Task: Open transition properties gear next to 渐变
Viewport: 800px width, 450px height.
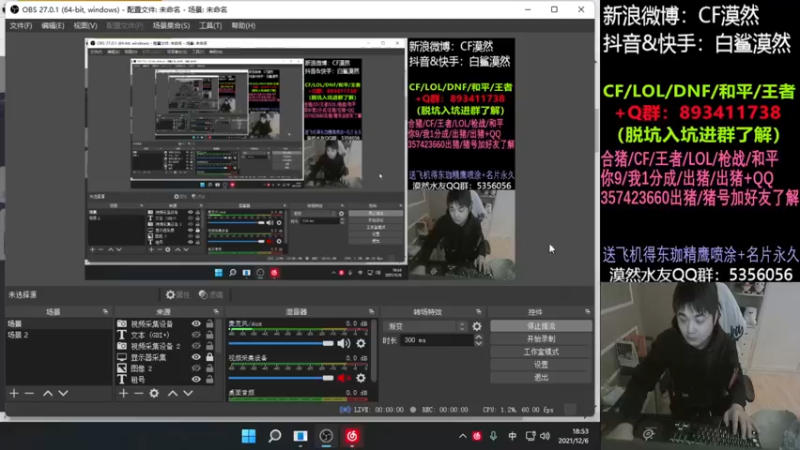Action: click(477, 326)
